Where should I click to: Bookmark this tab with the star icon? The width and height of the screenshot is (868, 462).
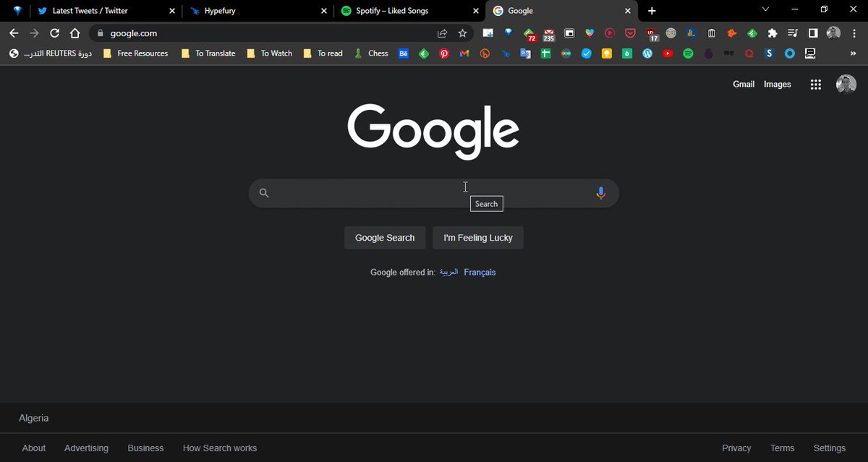point(462,33)
